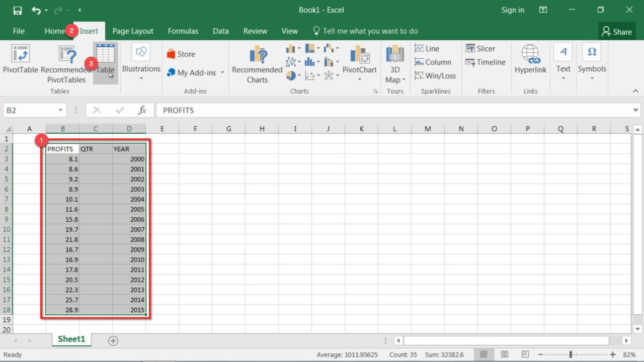Click the Sign in link
Image resolution: width=644 pixels, height=362 pixels.
pos(513,10)
